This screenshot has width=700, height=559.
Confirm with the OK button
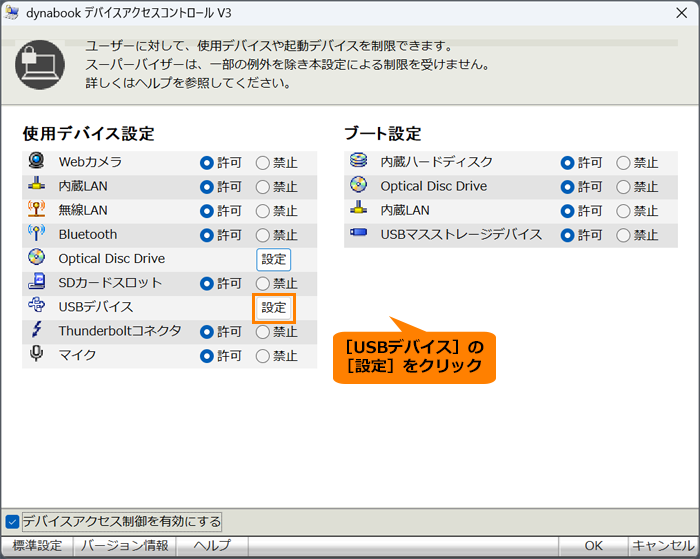[x=593, y=546]
